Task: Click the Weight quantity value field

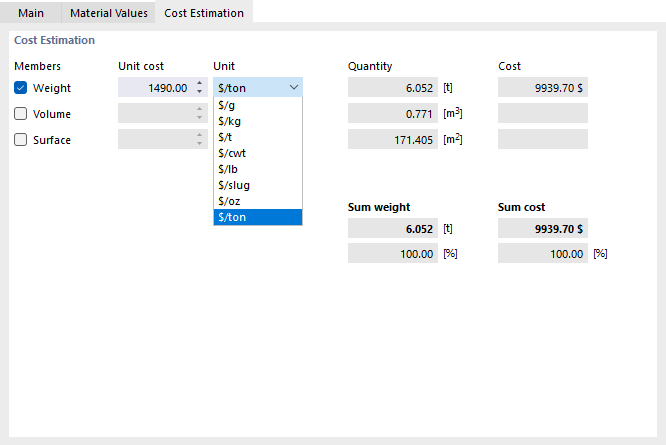Action: (392, 88)
